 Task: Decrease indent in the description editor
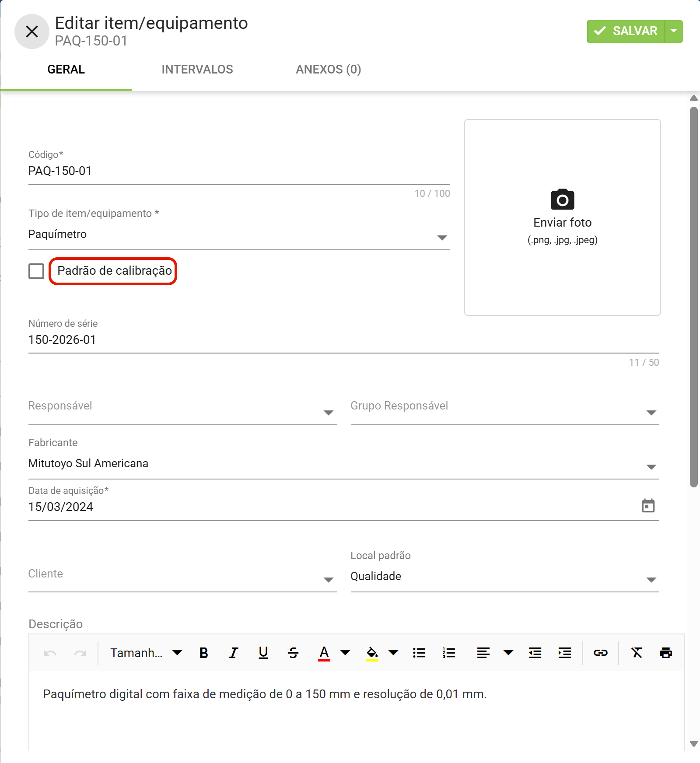click(x=535, y=653)
